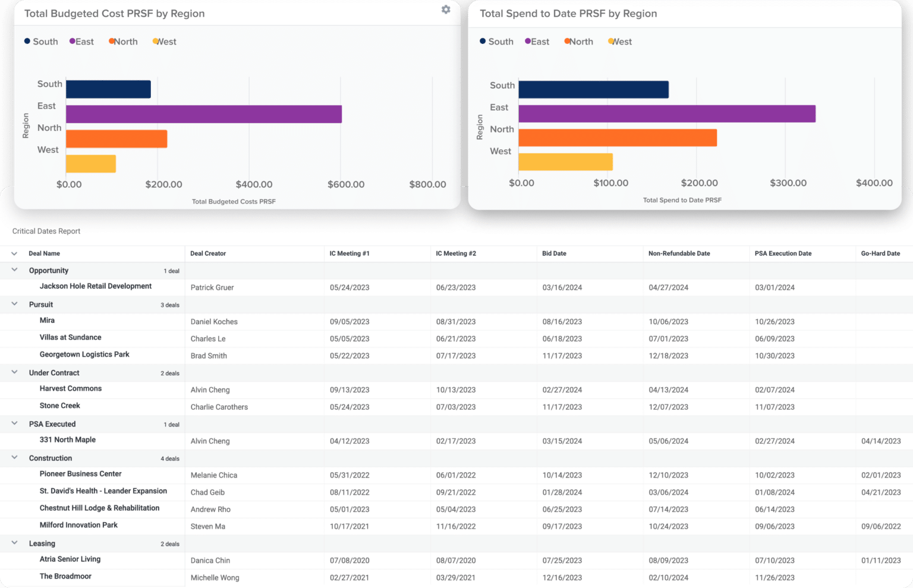Collapse the PSA Executed group
Screen dimensions: 913x588
14,423
